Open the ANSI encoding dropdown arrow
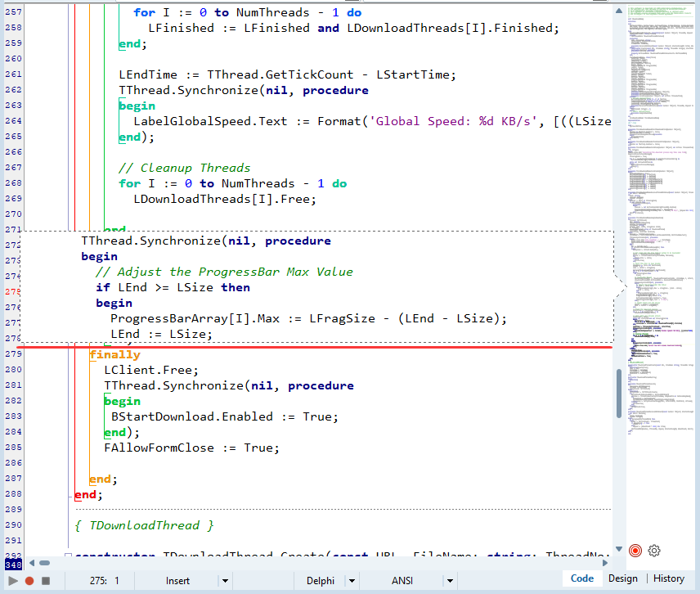This screenshot has height=594, width=700. 450,581
